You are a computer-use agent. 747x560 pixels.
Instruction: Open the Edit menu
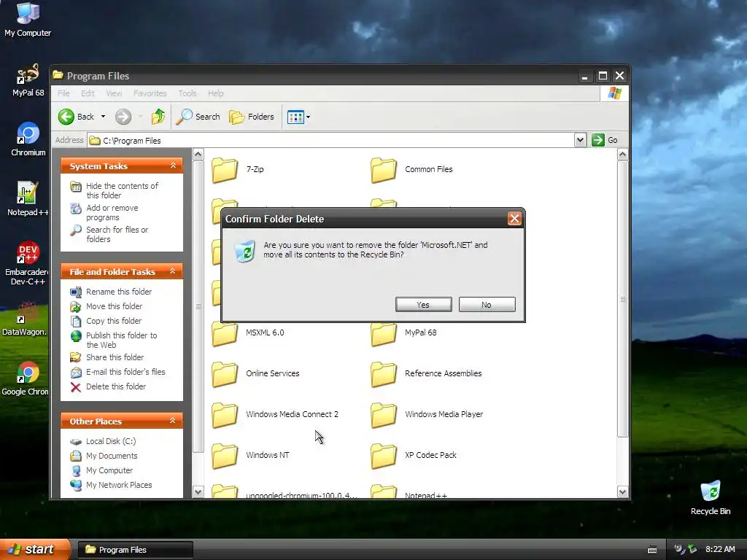[x=88, y=93]
